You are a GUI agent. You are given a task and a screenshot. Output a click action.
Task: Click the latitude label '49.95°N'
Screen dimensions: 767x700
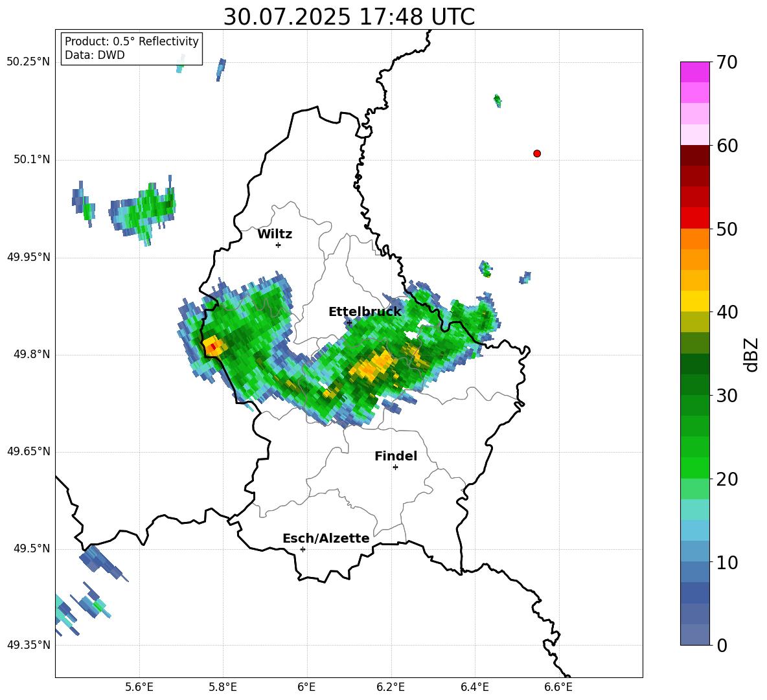(29, 257)
